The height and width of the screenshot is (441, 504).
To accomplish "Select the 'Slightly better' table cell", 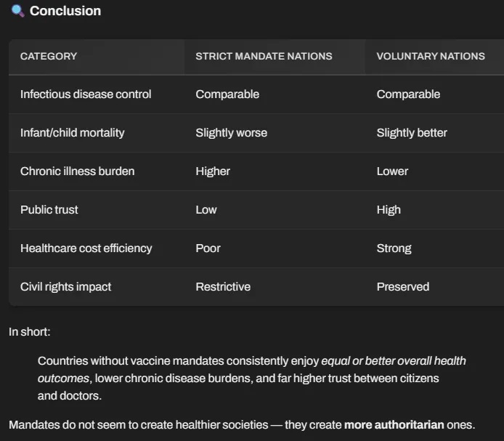I will pos(412,133).
